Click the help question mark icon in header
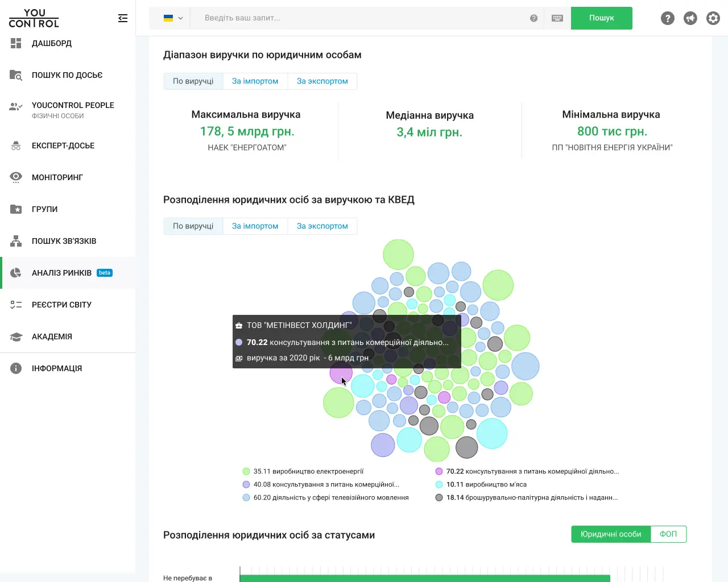Image resolution: width=728 pixels, height=582 pixels. tap(668, 18)
